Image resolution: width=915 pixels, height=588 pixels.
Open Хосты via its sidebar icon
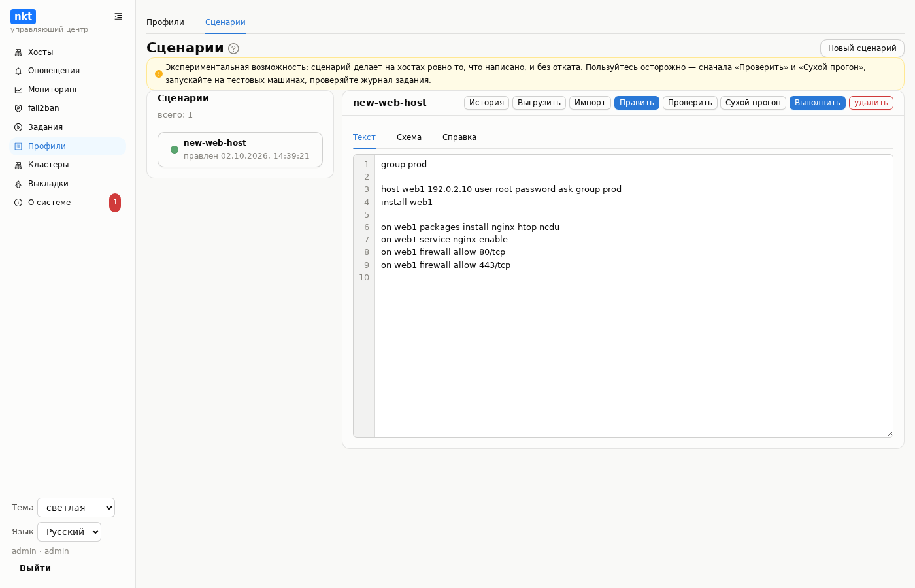pyautogui.click(x=18, y=52)
